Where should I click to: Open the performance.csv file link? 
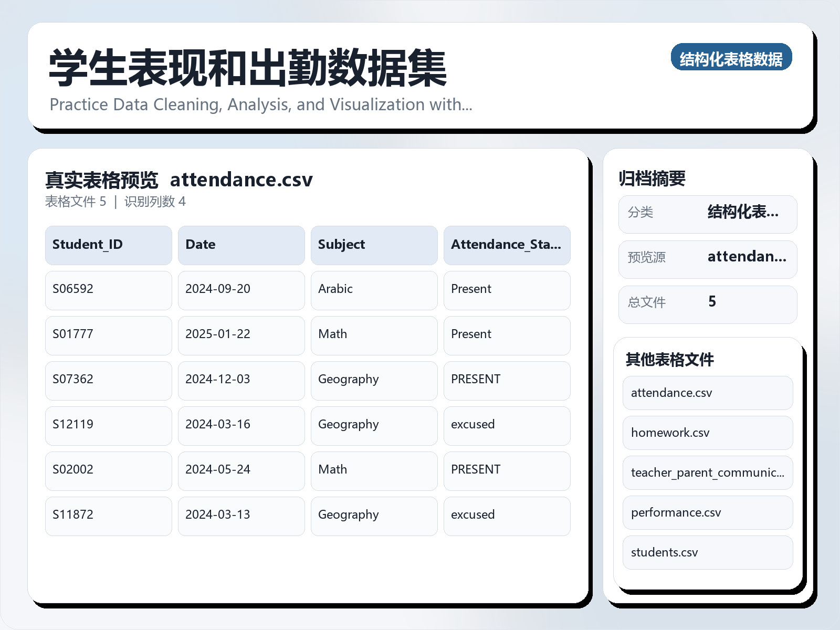(707, 512)
